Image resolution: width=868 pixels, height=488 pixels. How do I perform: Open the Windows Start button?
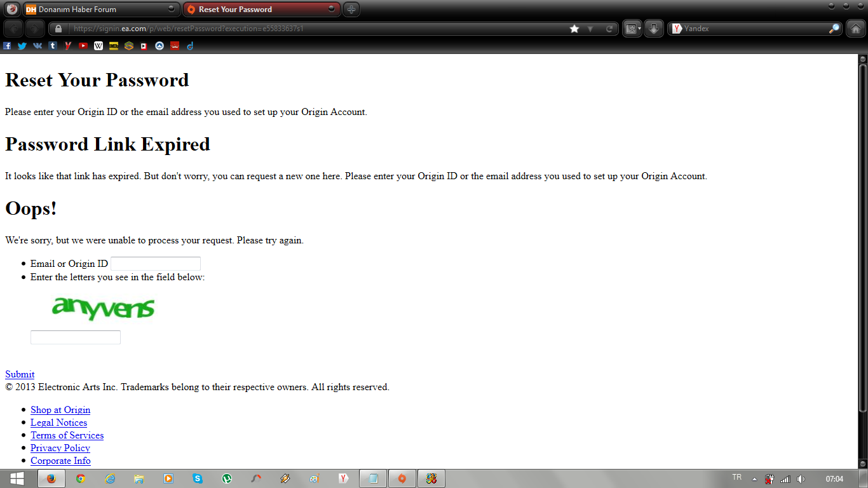[x=17, y=478]
